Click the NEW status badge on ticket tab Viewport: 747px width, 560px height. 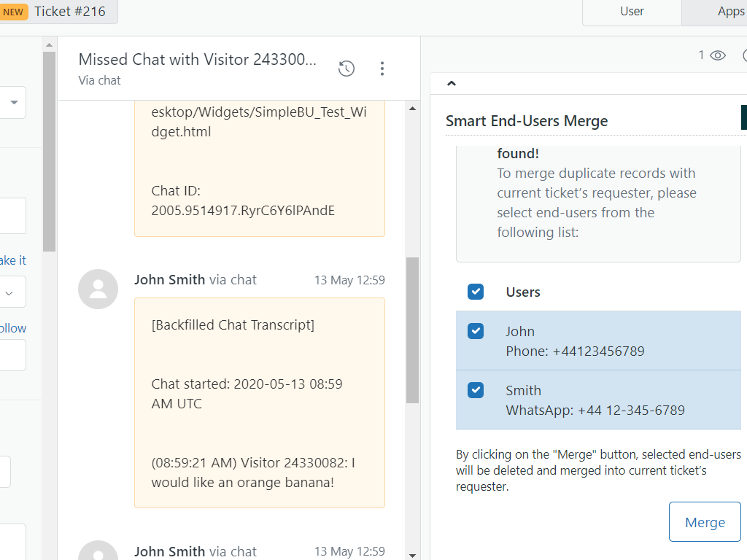[13, 12]
